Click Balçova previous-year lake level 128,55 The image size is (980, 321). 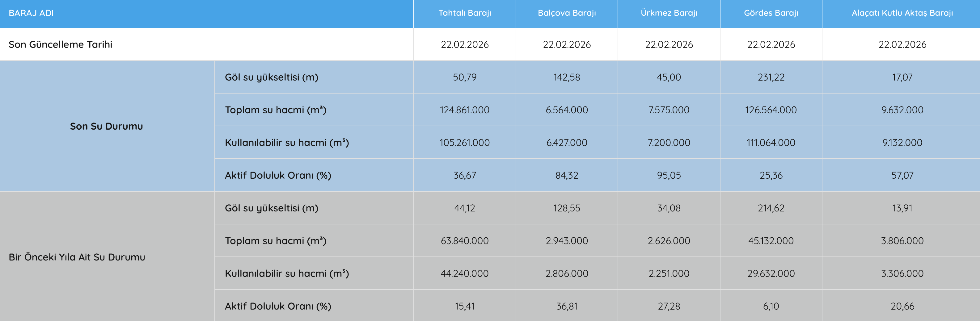567,208
